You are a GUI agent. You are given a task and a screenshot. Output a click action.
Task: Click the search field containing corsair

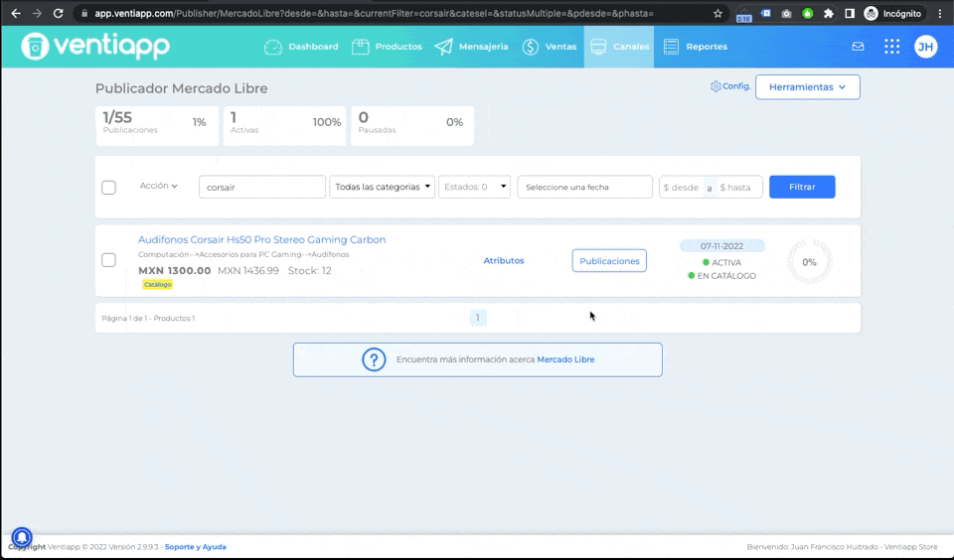tap(262, 188)
